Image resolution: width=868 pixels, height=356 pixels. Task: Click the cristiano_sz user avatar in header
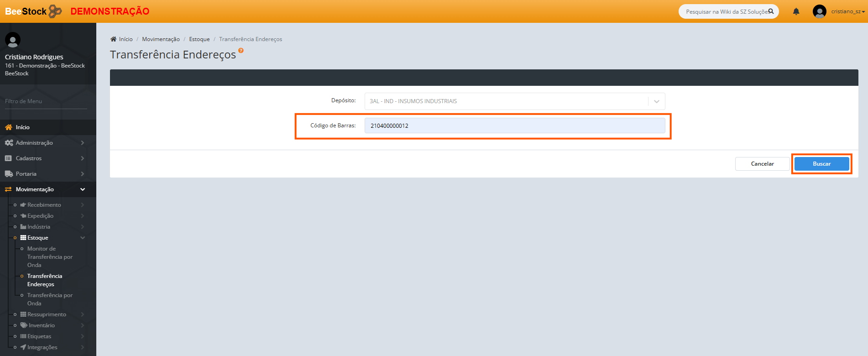pyautogui.click(x=819, y=11)
